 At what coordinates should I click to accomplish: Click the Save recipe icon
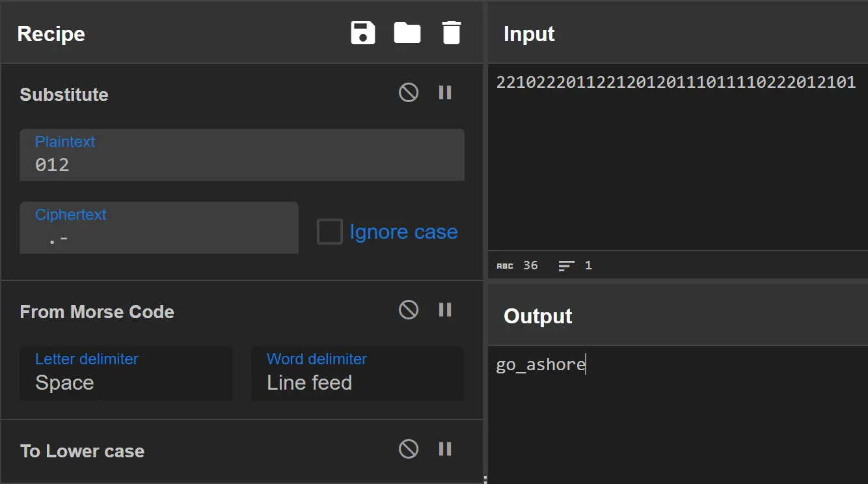[x=362, y=33]
